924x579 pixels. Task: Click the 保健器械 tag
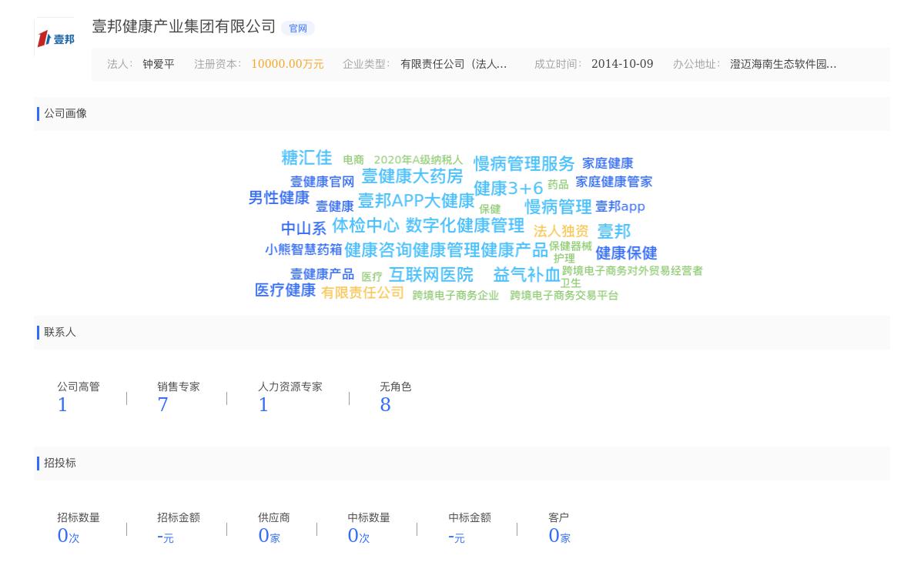tap(571, 246)
